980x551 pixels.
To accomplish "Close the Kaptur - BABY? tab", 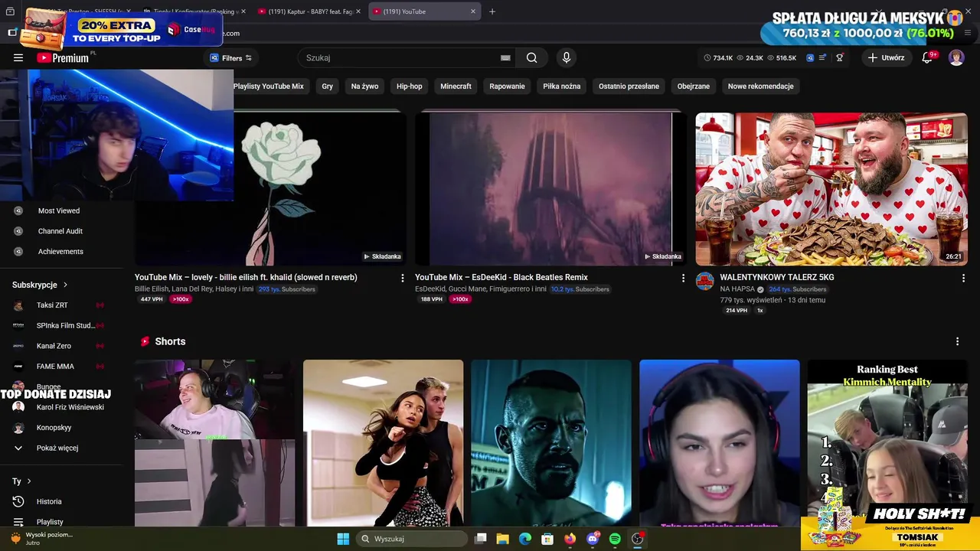I will (x=358, y=11).
